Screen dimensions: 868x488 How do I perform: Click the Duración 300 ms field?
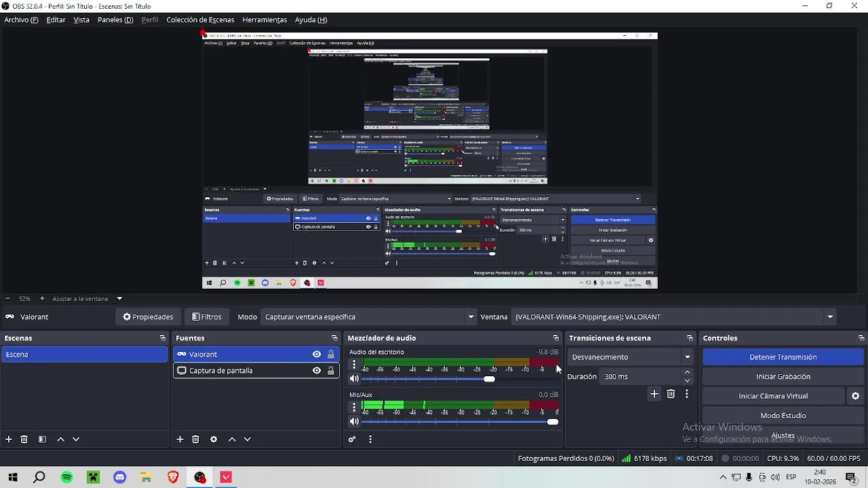click(x=641, y=377)
